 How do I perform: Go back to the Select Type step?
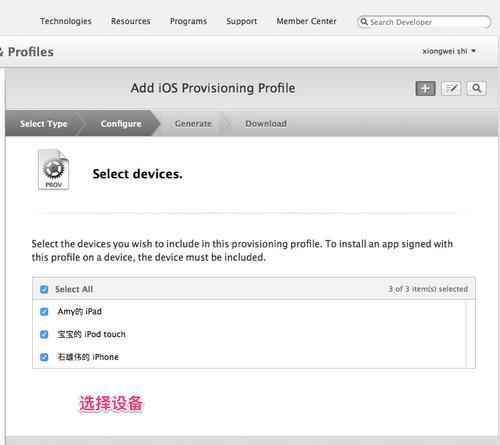(x=44, y=124)
